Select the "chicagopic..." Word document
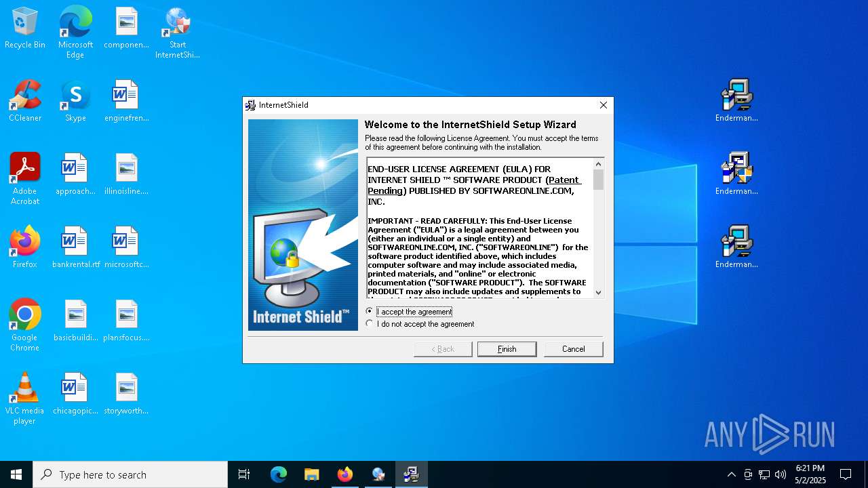The height and width of the screenshot is (488, 868). tap(75, 394)
